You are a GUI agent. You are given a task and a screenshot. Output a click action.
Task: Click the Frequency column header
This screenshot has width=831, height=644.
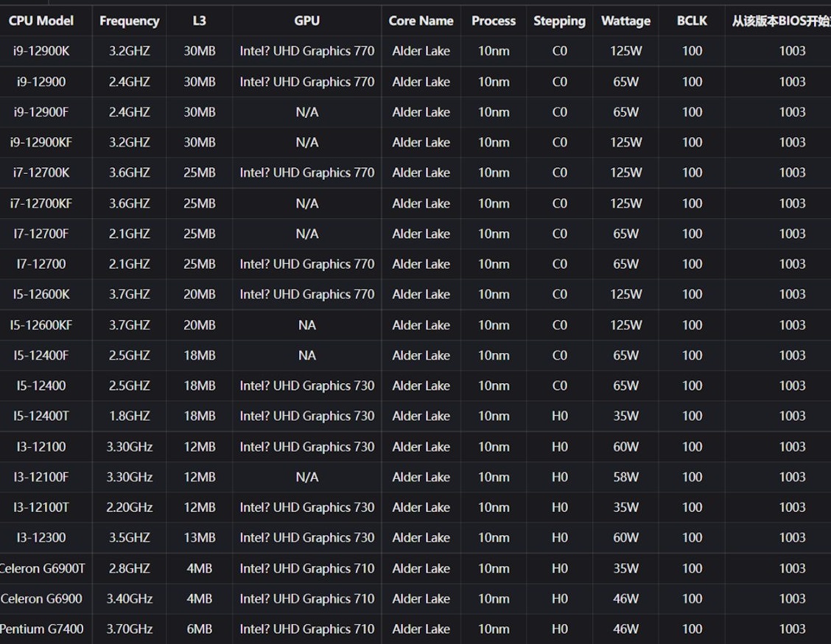[x=130, y=21]
